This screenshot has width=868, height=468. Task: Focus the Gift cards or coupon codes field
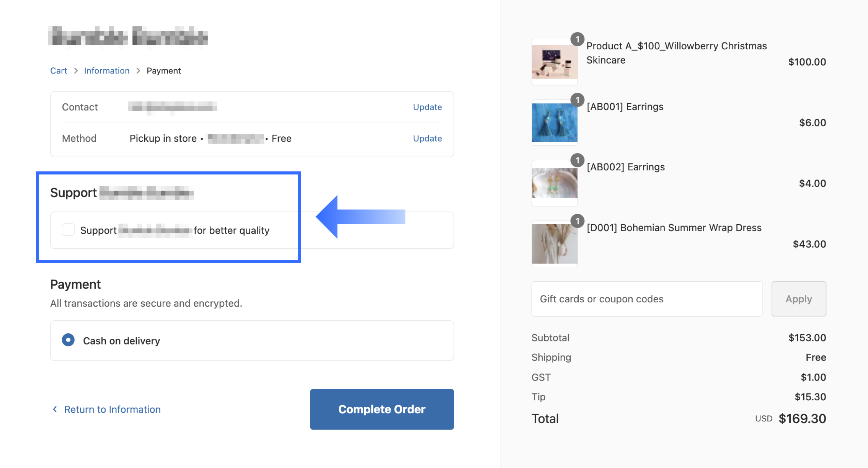click(x=647, y=299)
